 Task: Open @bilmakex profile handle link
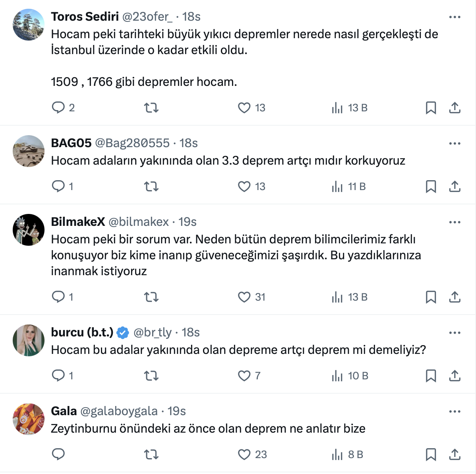point(139,222)
